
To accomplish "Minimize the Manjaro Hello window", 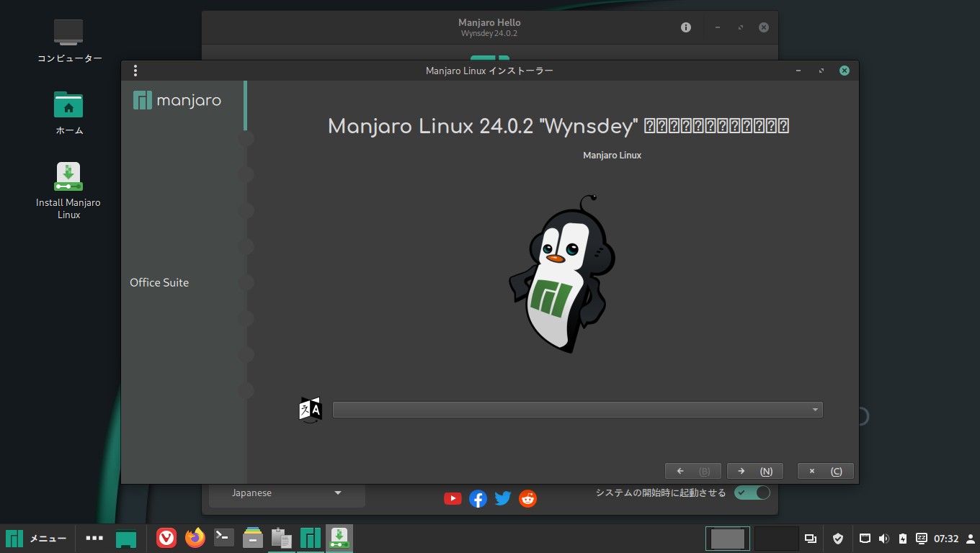I will [x=717, y=27].
